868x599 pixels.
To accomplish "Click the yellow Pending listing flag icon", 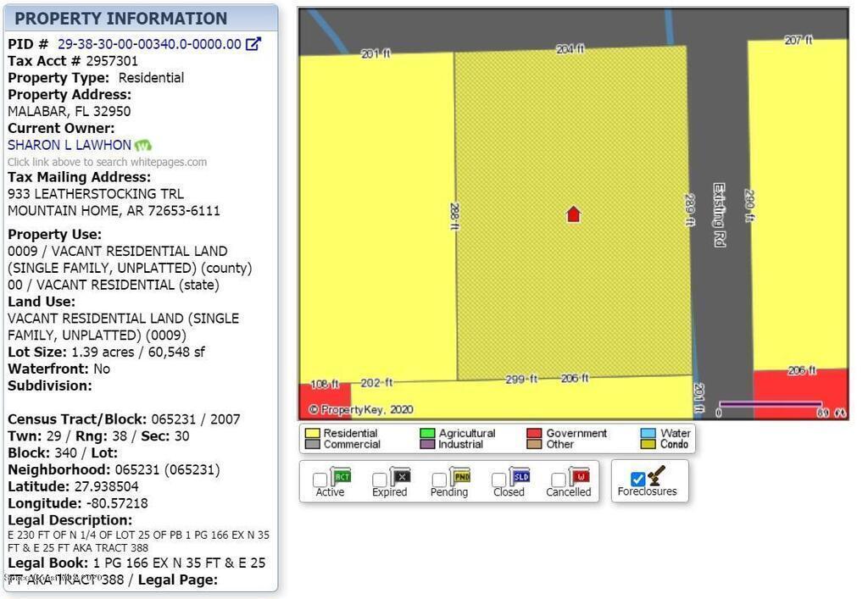I will click(459, 476).
